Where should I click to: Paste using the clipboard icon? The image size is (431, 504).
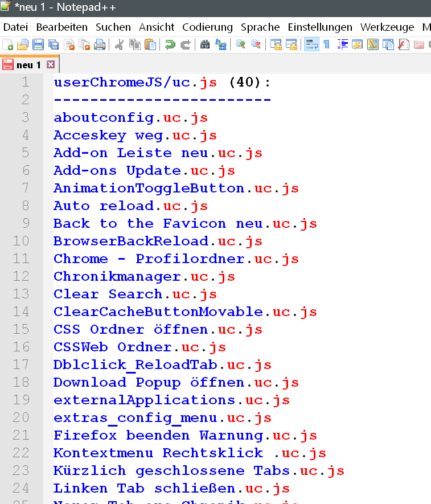coord(150,44)
